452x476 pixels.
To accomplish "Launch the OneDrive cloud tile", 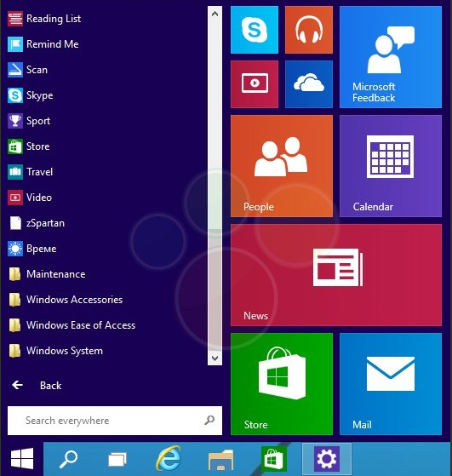I will point(309,84).
